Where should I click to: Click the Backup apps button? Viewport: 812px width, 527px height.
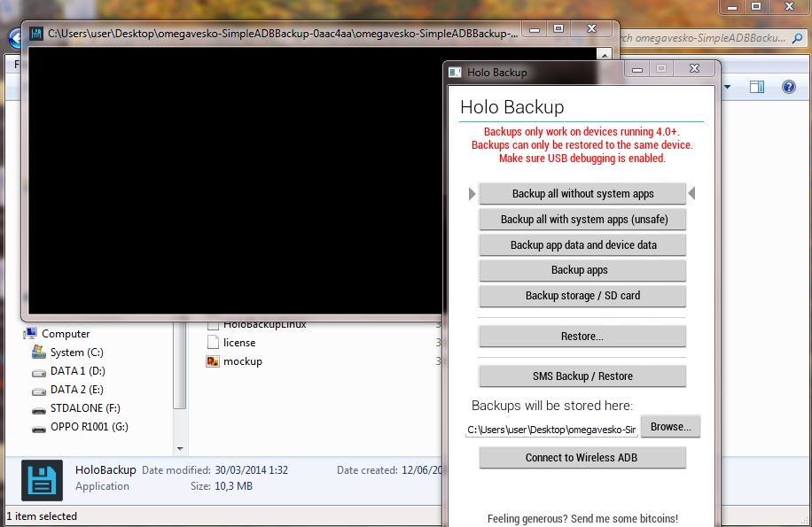(582, 270)
